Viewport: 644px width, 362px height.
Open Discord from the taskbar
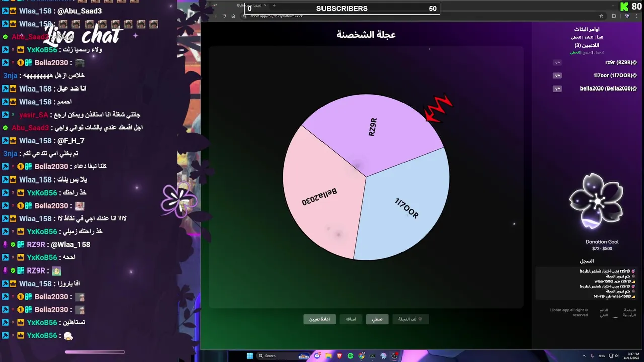317,356
